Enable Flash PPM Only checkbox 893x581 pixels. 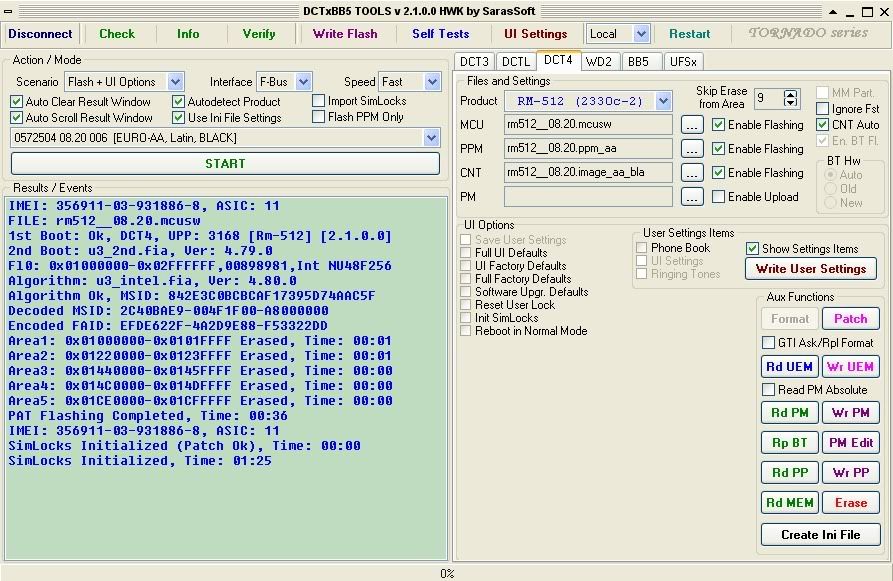click(x=319, y=117)
